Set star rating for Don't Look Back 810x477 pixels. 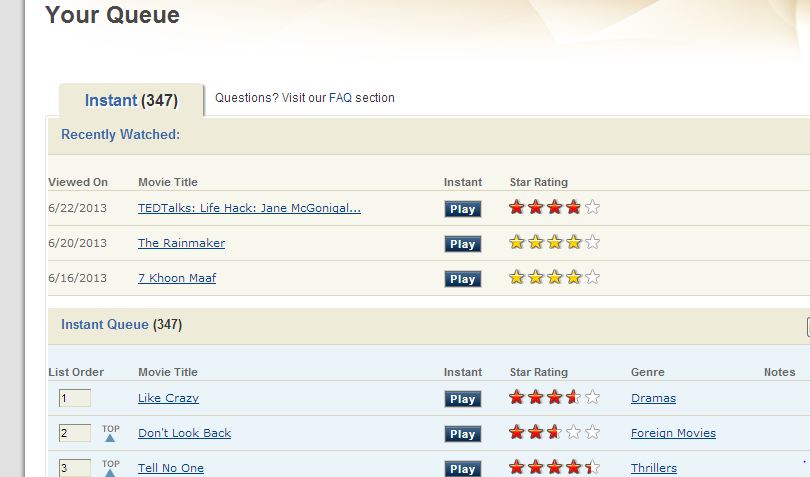554,432
